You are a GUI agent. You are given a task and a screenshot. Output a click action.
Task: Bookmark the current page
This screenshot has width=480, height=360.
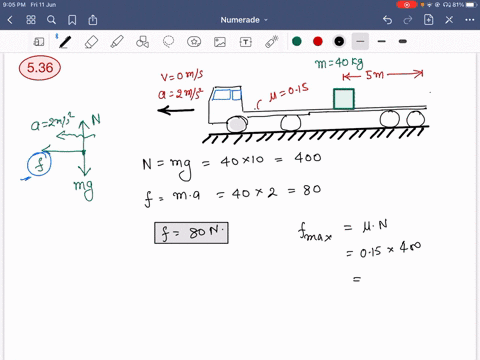72,20
